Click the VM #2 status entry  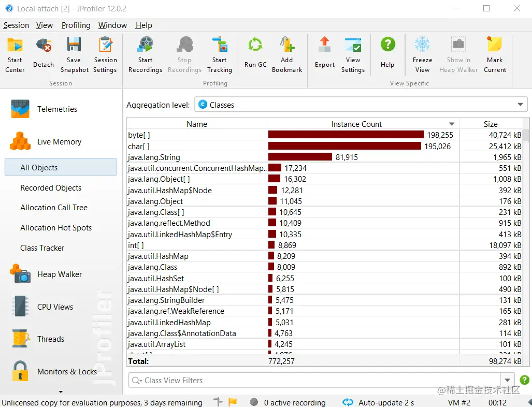tap(459, 402)
